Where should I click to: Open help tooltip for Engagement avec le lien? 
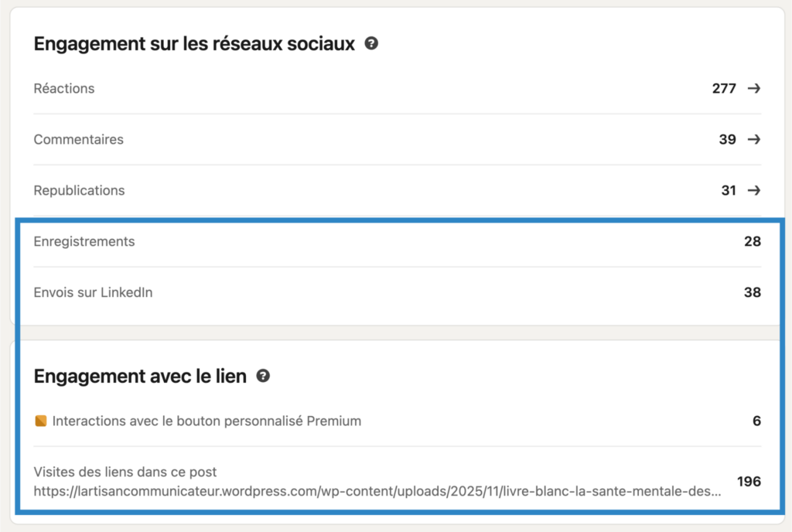[x=263, y=377]
